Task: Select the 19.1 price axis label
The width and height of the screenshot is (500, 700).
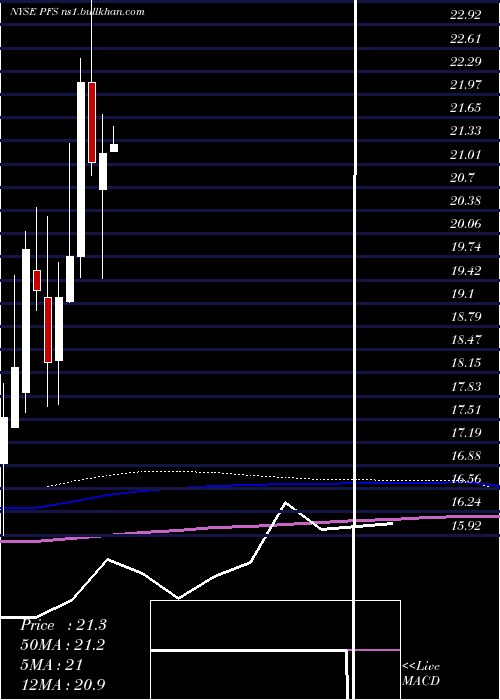Action: click(x=462, y=294)
